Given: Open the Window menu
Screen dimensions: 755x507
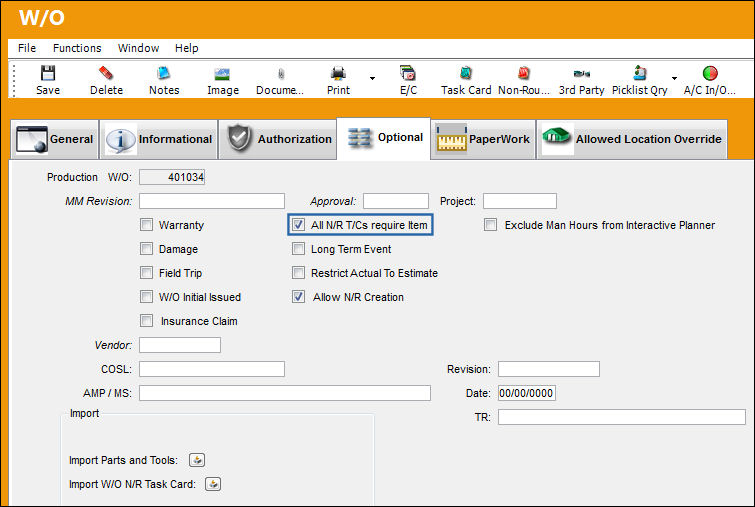Looking at the screenshot, I should (x=138, y=48).
